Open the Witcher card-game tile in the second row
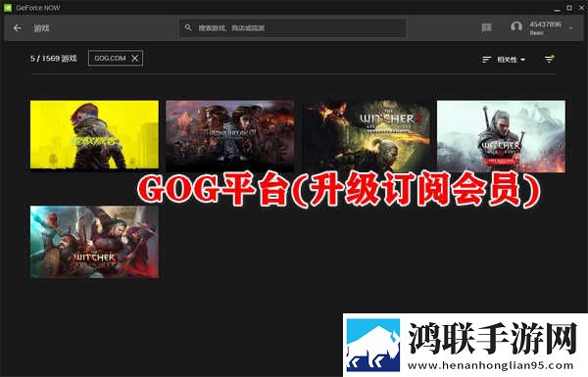The image size is (588, 377). point(94,242)
